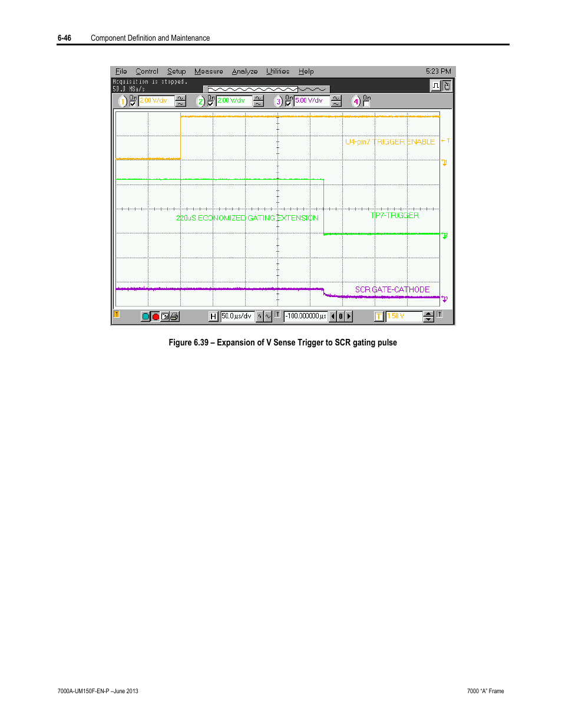Move horizontal delay right arrow
Viewport: 562px width, 728px height.
(349, 317)
